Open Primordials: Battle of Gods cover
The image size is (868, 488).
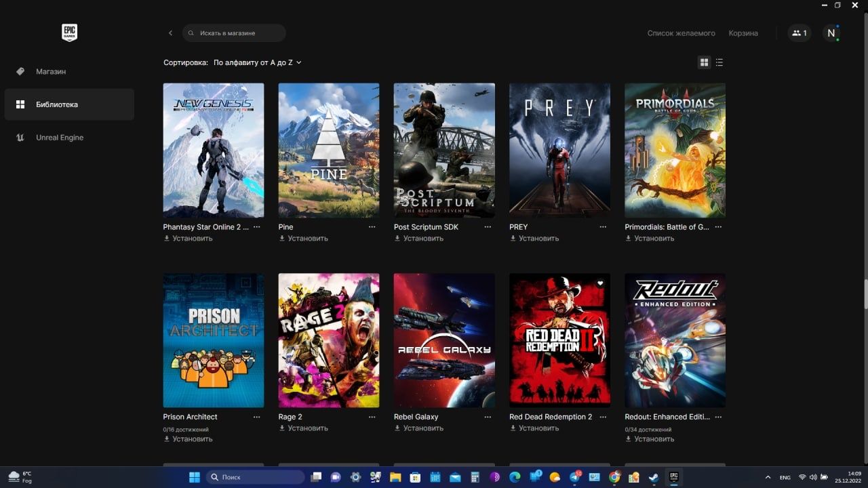675,150
